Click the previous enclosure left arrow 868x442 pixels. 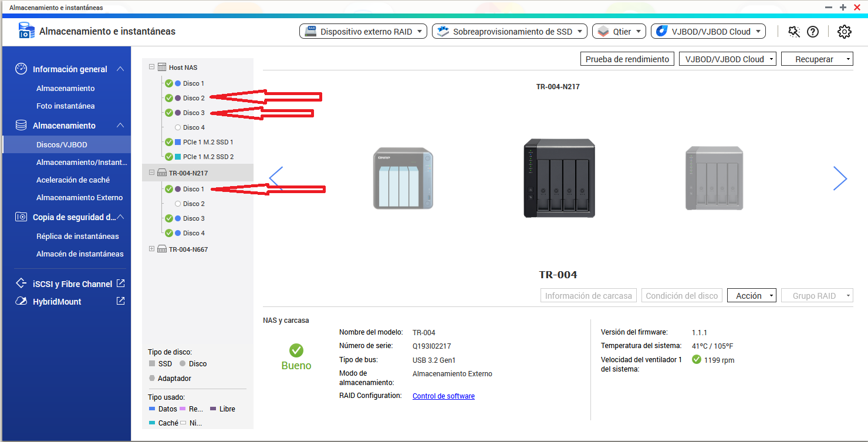coord(276,178)
